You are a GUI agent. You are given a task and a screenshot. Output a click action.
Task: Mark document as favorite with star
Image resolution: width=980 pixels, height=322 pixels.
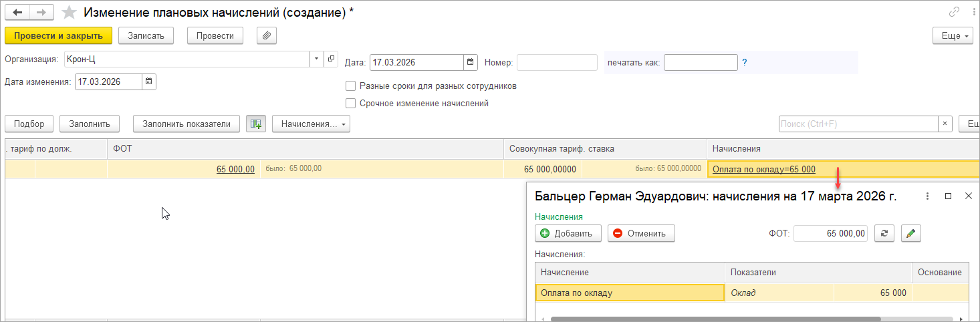point(68,13)
